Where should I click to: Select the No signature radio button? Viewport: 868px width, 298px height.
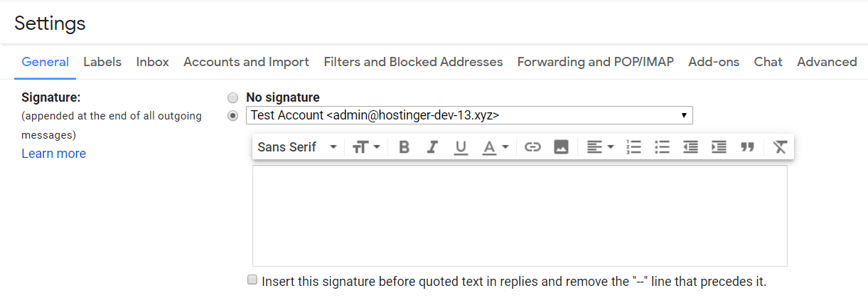[x=232, y=98]
